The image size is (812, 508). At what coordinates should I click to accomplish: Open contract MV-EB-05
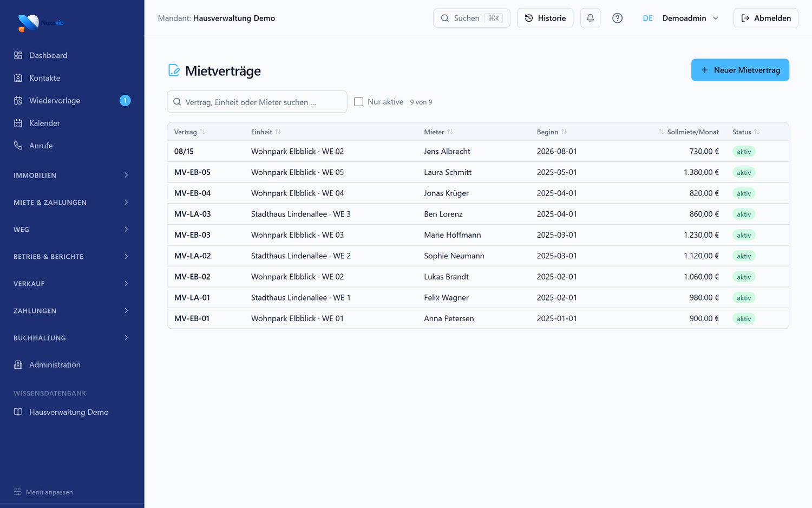coord(192,172)
